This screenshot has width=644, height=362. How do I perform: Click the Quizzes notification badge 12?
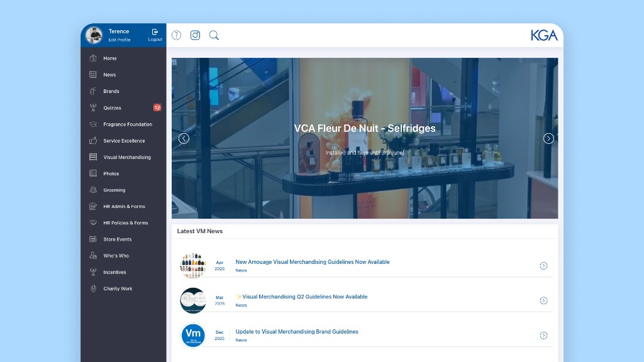pos(157,107)
